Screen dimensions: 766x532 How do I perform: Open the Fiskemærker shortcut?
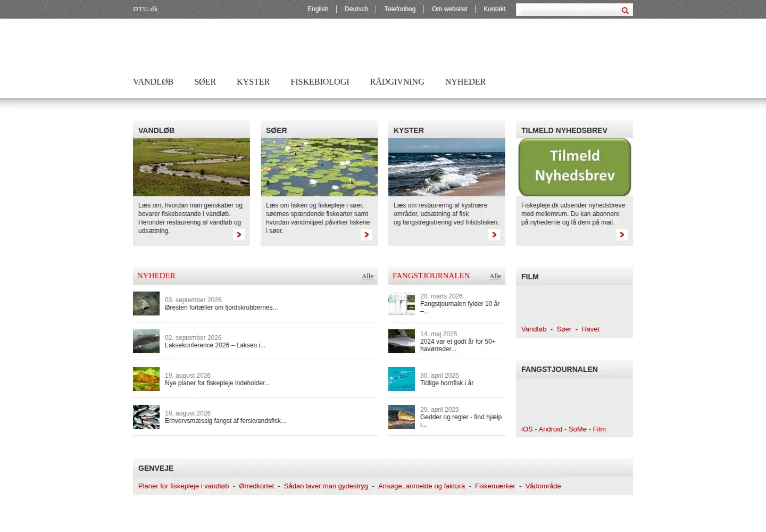click(x=495, y=486)
